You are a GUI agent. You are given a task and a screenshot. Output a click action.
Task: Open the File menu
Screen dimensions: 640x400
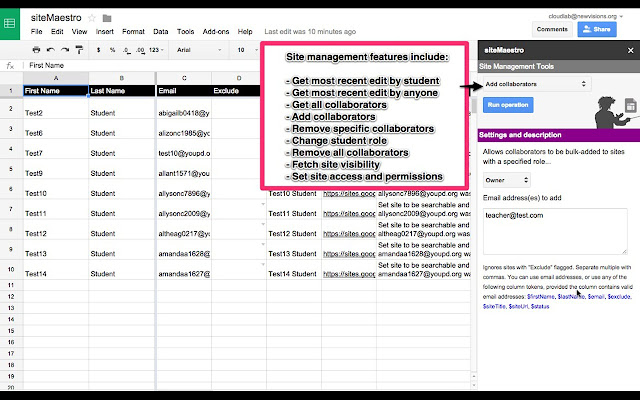[36, 31]
